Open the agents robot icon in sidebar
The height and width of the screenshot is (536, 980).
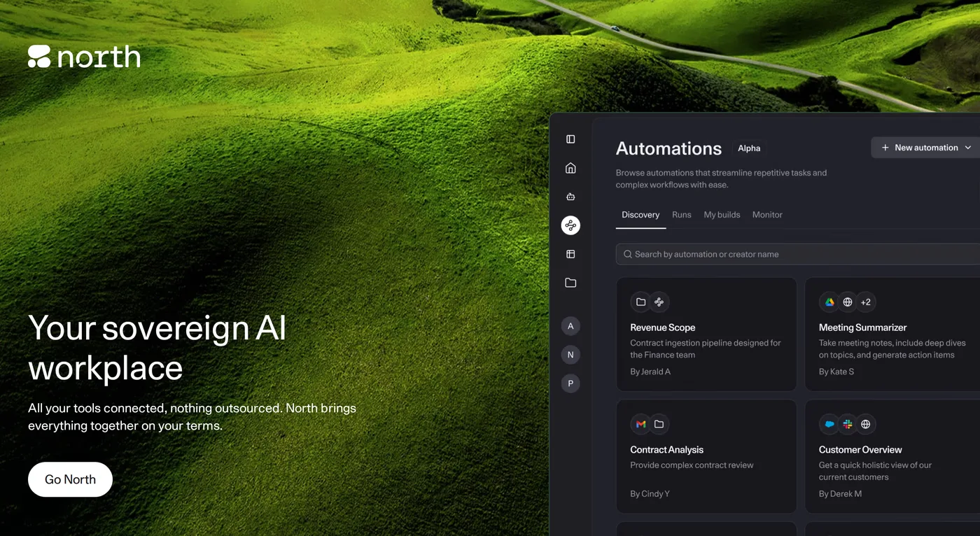point(570,197)
